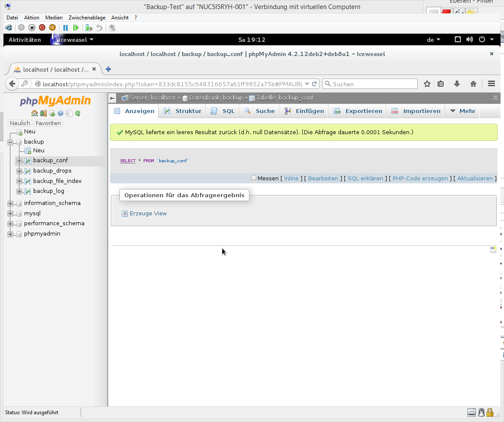Click the Ctrl+Alt+Del toolbar icon
Screen dimensions: 504x422
tap(9, 28)
